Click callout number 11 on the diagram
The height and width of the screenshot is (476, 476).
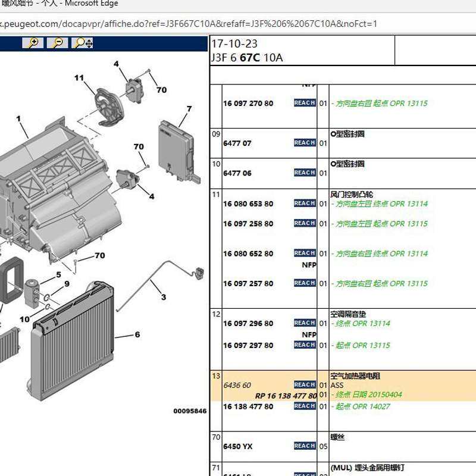click(x=79, y=78)
